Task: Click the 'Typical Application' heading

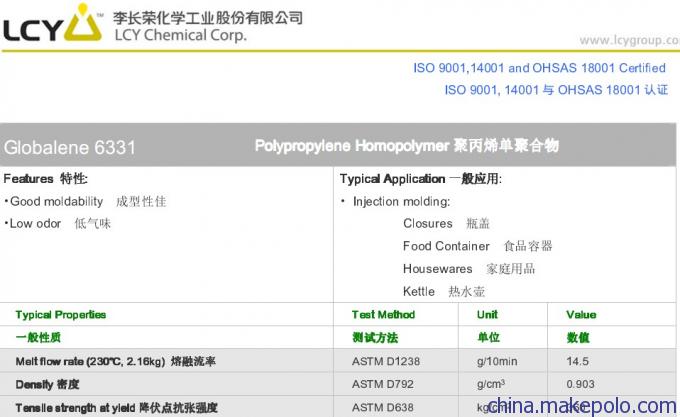Action: pos(421,179)
